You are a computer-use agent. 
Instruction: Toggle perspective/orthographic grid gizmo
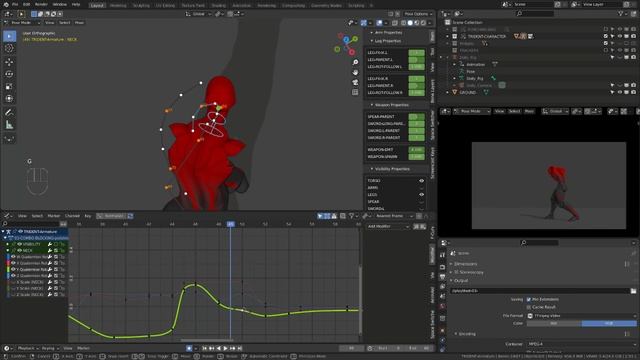(355, 93)
